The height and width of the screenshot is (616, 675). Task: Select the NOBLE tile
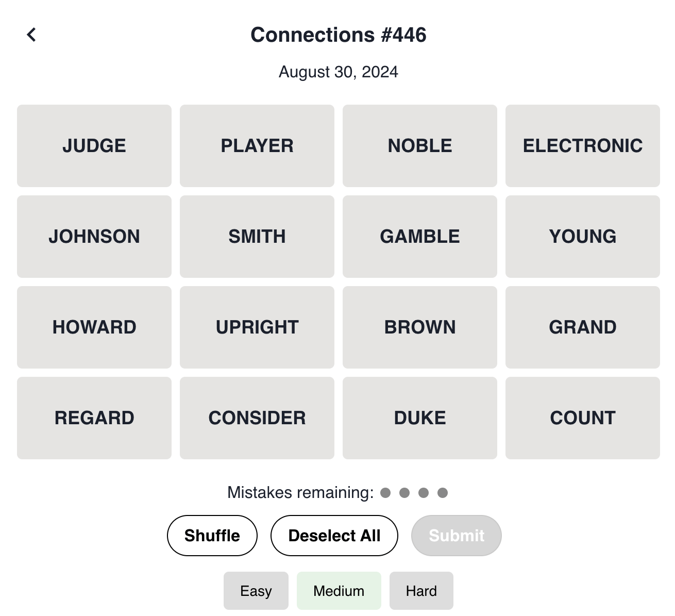click(x=419, y=145)
